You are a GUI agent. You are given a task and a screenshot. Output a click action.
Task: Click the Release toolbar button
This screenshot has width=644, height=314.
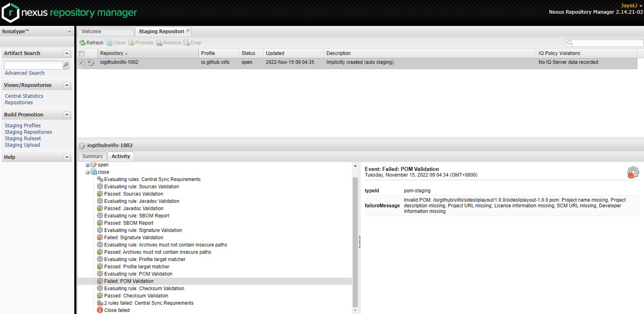168,43
